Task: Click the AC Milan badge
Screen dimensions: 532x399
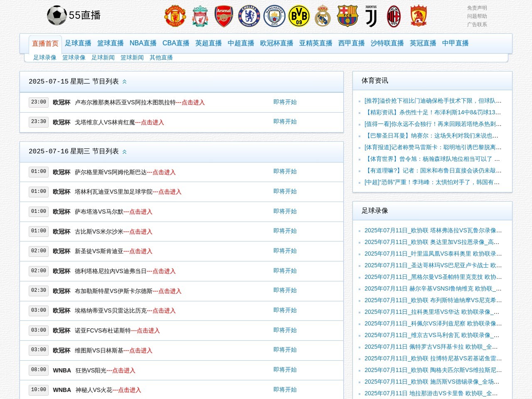Action: [394, 16]
